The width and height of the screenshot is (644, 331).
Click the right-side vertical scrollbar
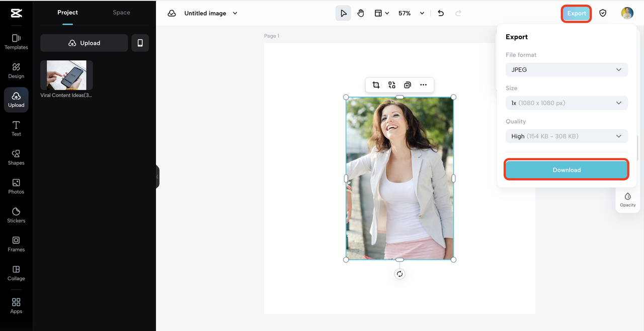point(637,148)
